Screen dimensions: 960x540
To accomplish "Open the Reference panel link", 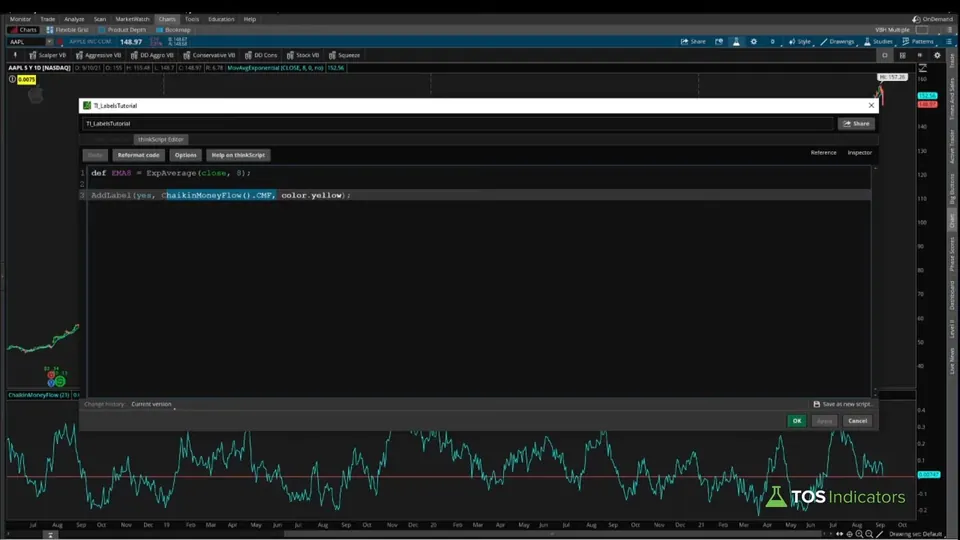I will point(823,152).
